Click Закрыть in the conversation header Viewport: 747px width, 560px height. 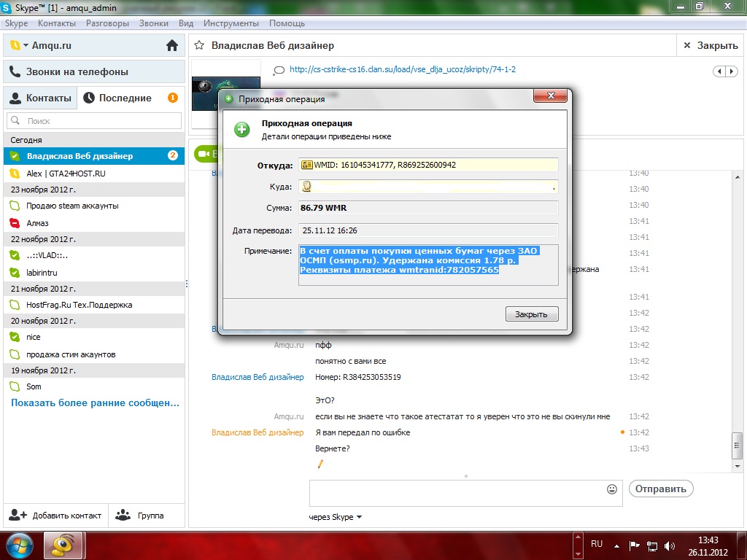click(x=711, y=46)
